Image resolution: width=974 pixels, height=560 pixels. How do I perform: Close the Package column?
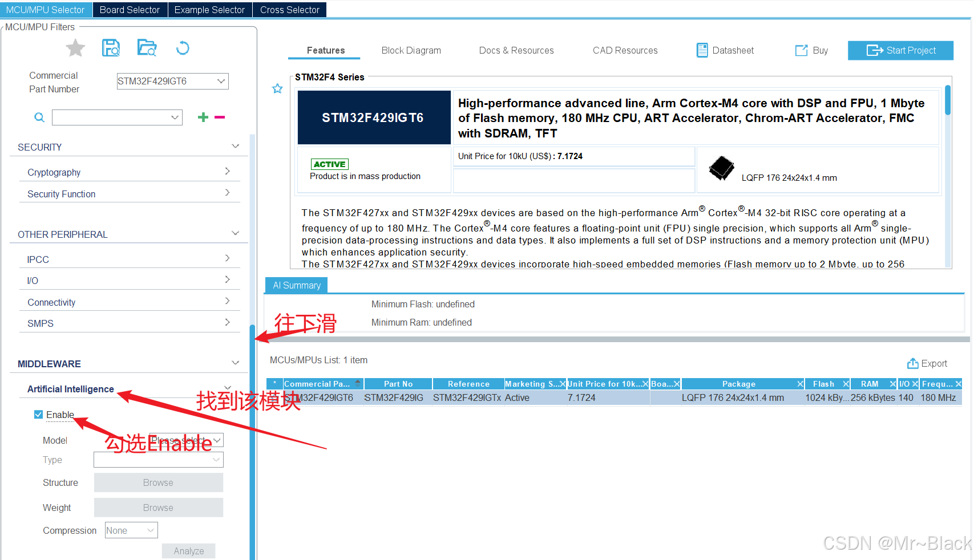point(801,384)
